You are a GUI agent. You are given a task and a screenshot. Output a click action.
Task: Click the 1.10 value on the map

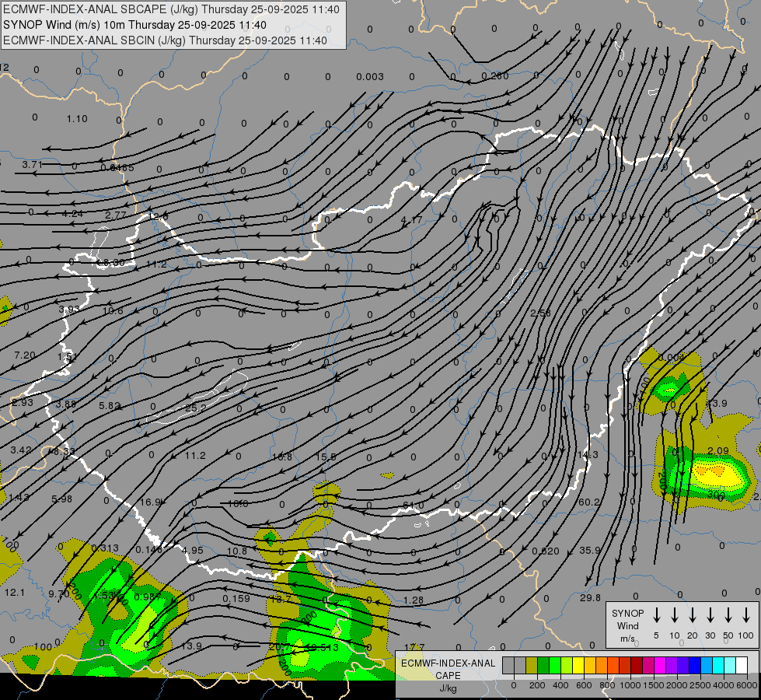pyautogui.click(x=77, y=118)
